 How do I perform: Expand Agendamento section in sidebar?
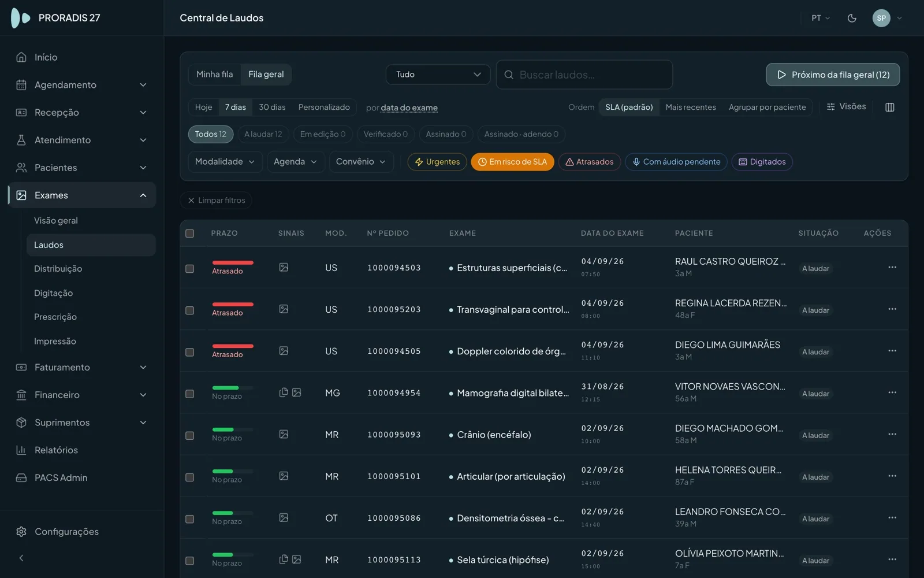tap(82, 85)
